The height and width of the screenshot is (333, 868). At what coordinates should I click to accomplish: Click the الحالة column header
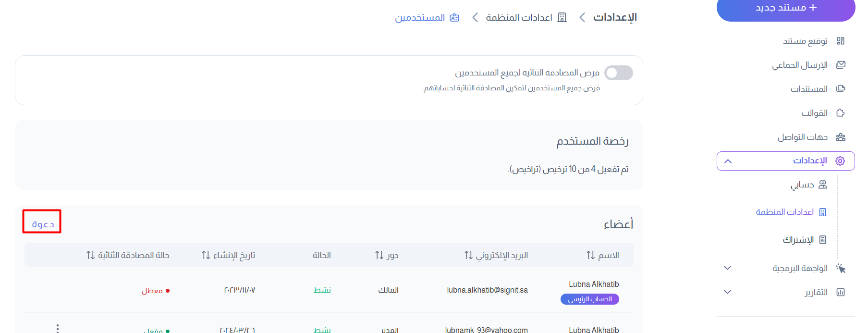point(321,255)
